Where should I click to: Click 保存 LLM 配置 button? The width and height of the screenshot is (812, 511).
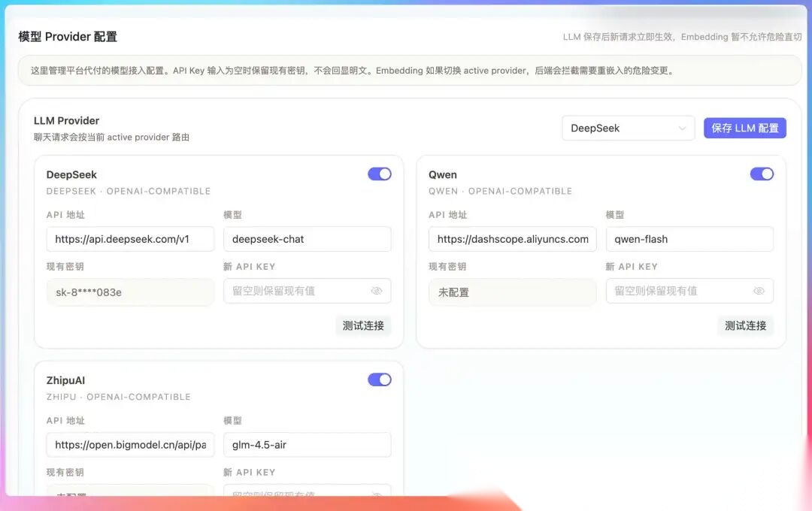[x=744, y=128]
